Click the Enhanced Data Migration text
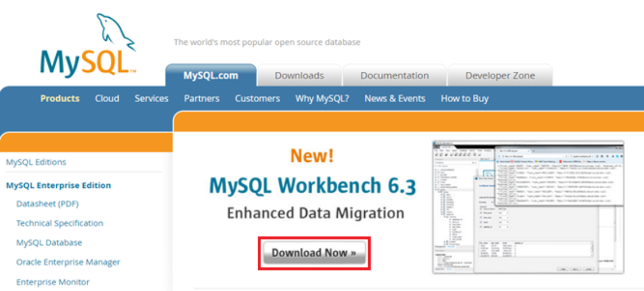 click(x=316, y=213)
